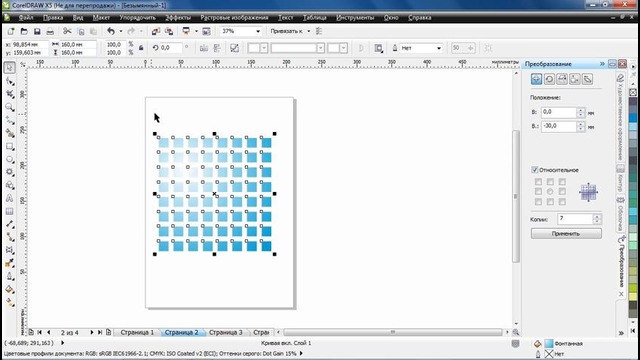The width and height of the screenshot is (640, 360).
Task: Switch to Страница 3 tab
Action: 226,332
